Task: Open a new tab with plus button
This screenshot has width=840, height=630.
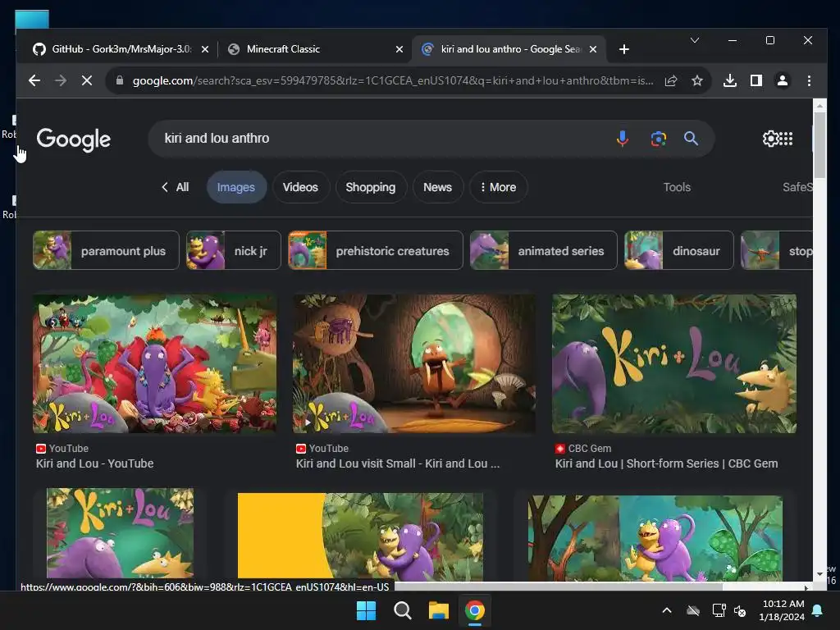Action: tap(624, 49)
